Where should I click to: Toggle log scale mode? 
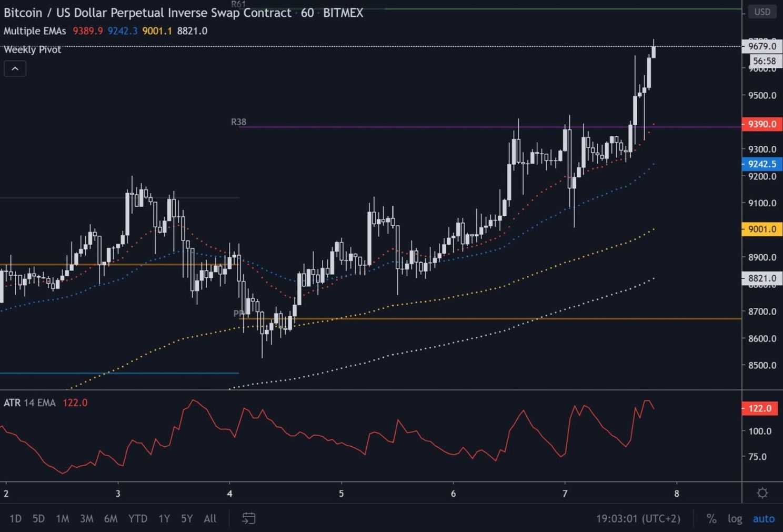point(735,519)
